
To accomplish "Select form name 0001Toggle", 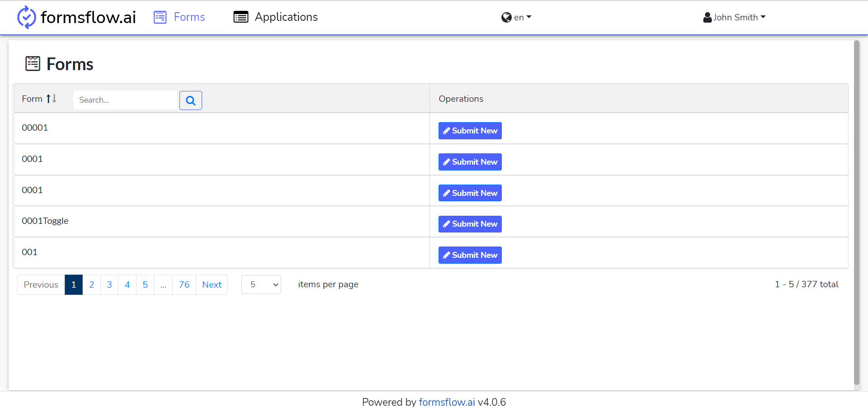I will click(x=45, y=221).
